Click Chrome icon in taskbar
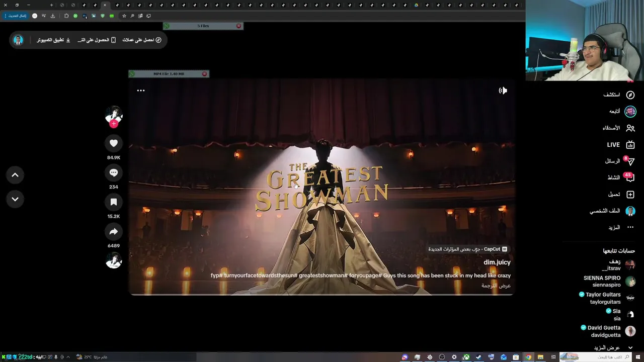Image resolution: width=644 pixels, height=362 pixels. (528, 357)
